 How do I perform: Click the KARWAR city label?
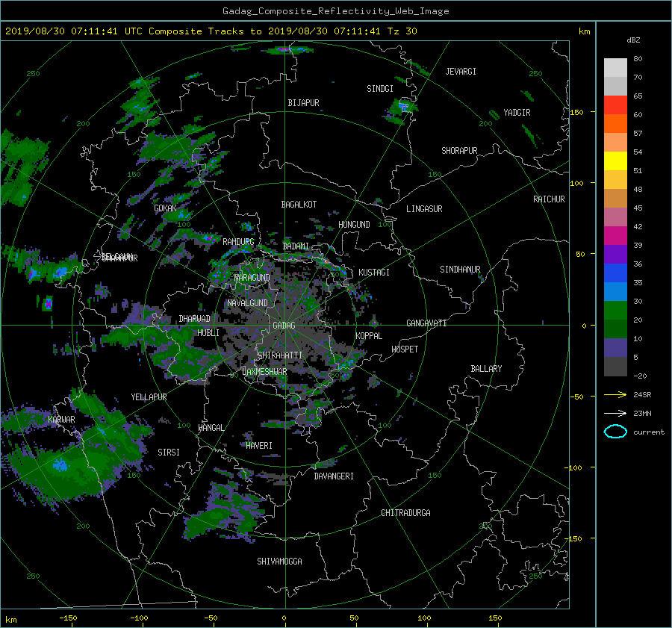pos(61,420)
